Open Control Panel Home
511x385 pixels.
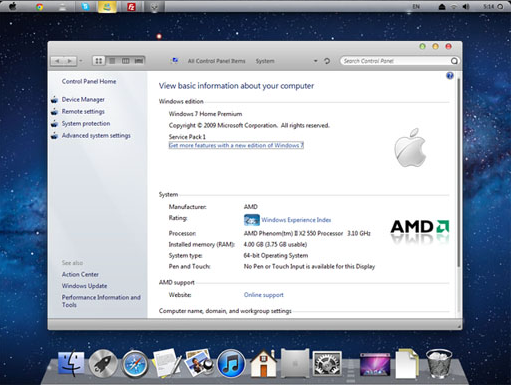click(x=89, y=81)
